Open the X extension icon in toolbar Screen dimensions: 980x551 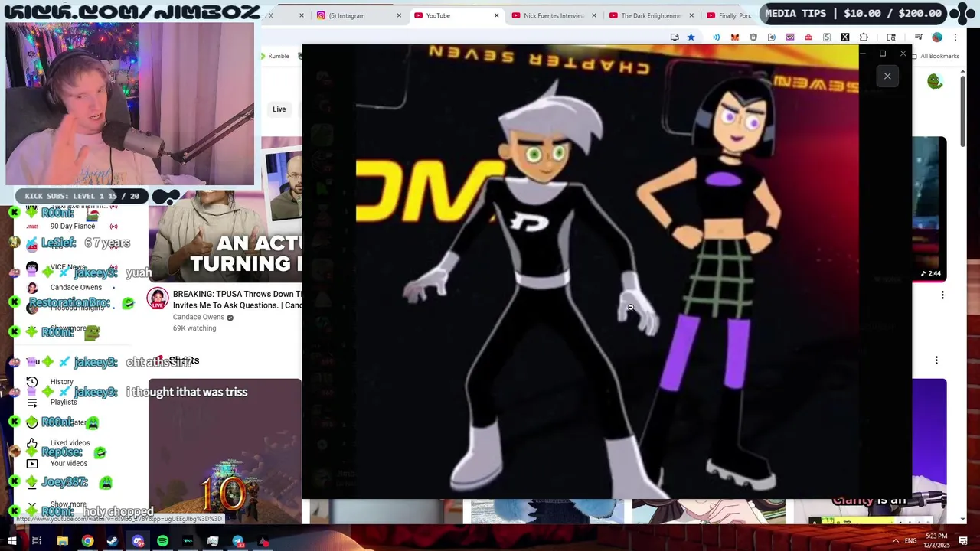click(x=845, y=37)
